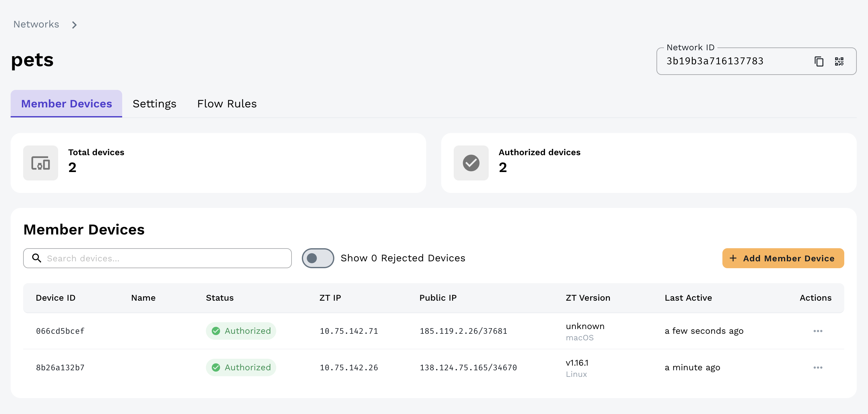Click the Authorized devices checkmark icon
Image resolution: width=868 pixels, height=414 pixels.
coord(471,163)
